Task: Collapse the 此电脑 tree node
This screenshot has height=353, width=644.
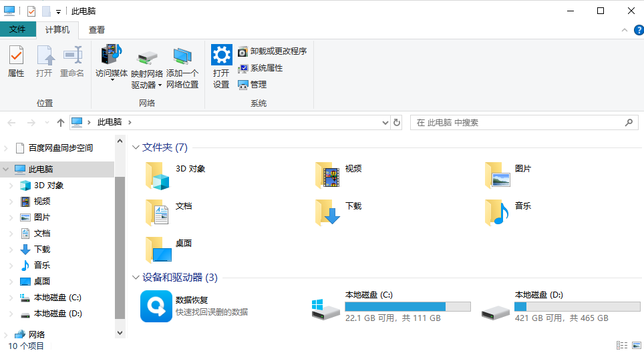Action: (6, 169)
